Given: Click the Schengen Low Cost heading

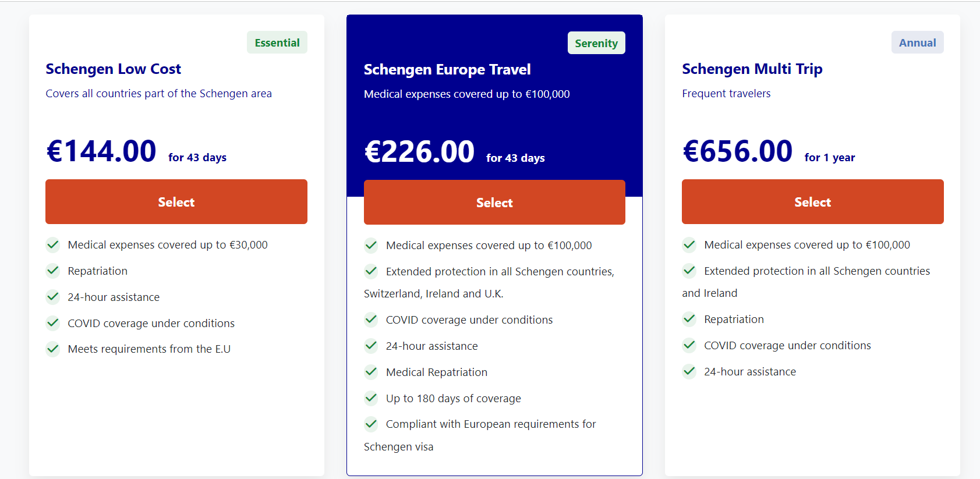Looking at the screenshot, I should [114, 69].
